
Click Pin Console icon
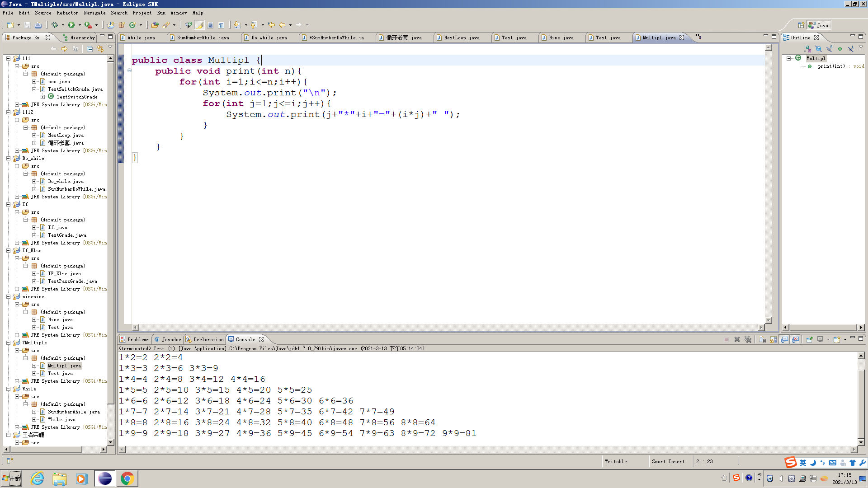809,339
